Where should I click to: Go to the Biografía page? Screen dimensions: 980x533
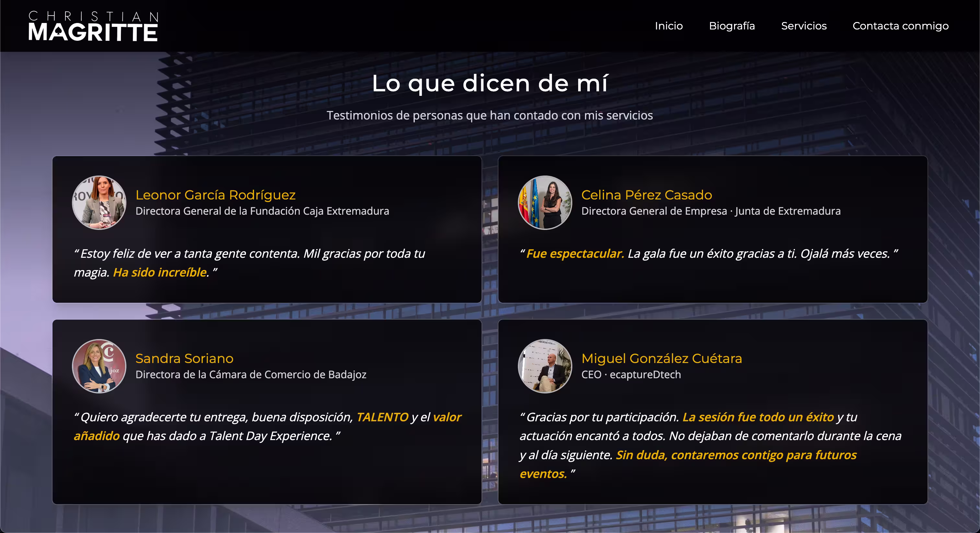(x=731, y=26)
